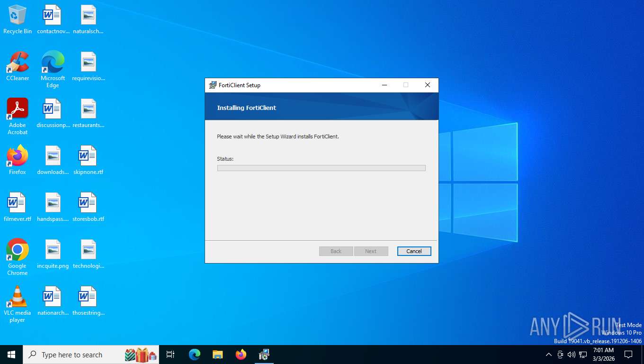Open the network status tray icon

pos(583,355)
